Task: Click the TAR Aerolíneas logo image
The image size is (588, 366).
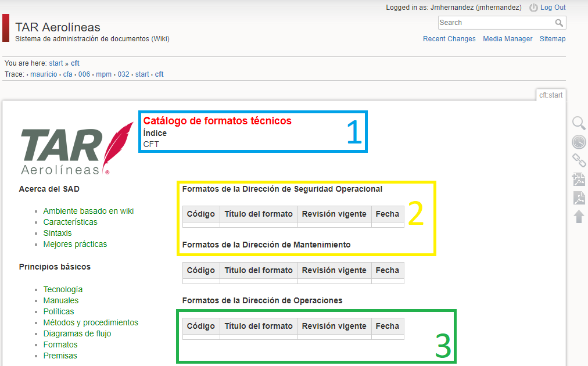Action: coord(77,148)
